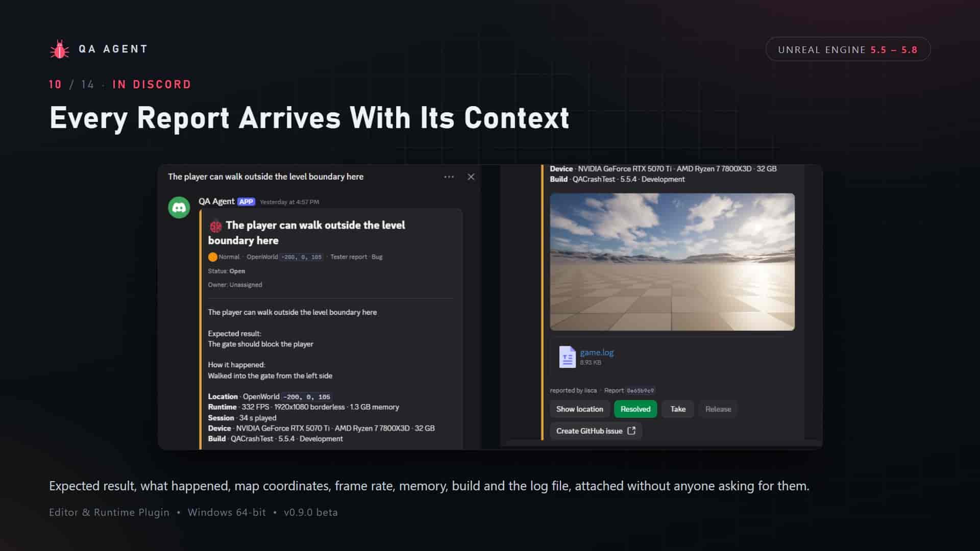Click the 'The gate should block the player' text
980x551 pixels.
261,344
